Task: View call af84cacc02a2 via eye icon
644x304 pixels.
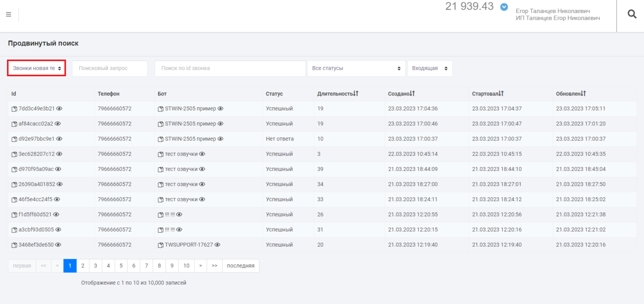Action: 58,124
